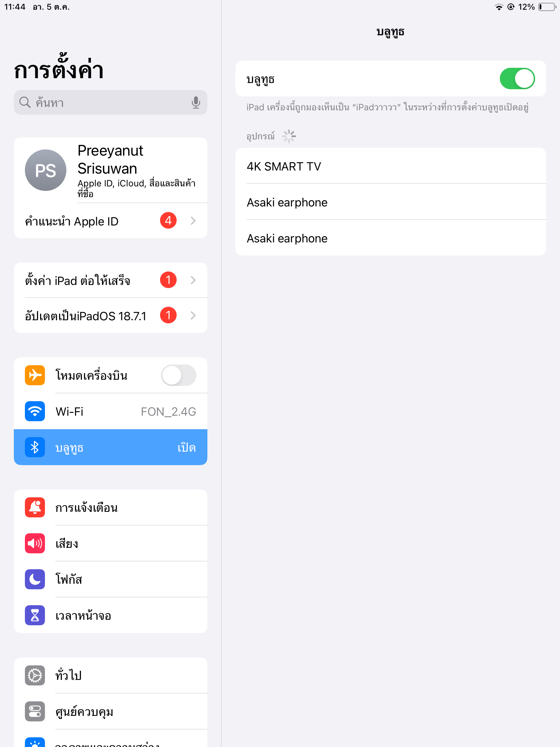Open Sounds speaker icon
Viewport: 560px width, 747px height.
pyautogui.click(x=35, y=543)
